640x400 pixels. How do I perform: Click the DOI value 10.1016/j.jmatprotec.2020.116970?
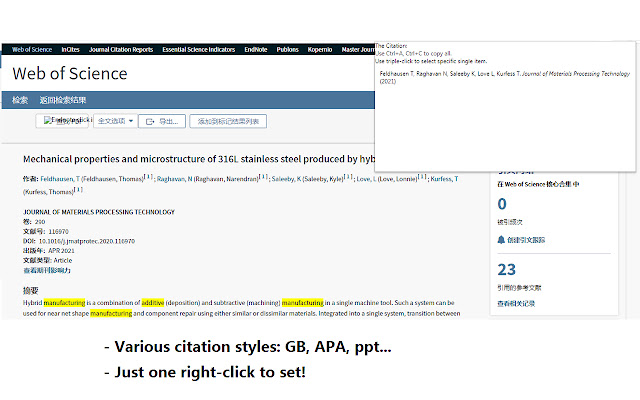pyautogui.click(x=87, y=241)
